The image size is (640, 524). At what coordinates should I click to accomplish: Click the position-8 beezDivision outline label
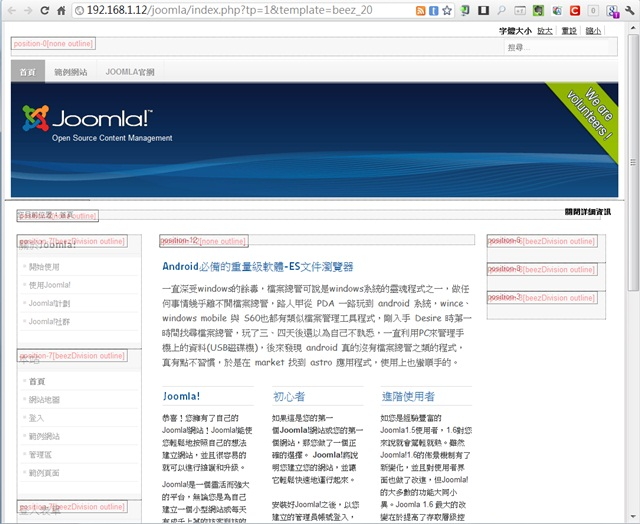click(x=542, y=269)
